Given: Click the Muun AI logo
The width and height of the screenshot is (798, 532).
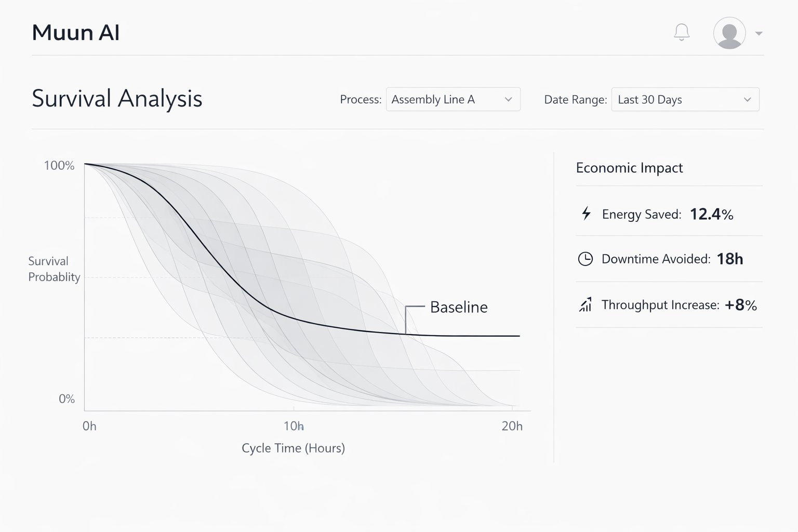Looking at the screenshot, I should click(x=76, y=32).
